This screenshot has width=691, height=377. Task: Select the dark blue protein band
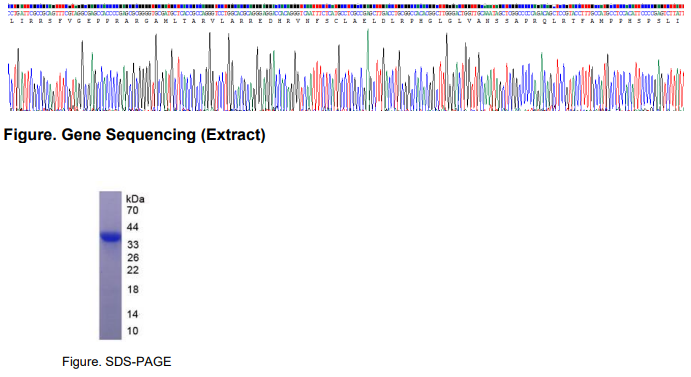click(110, 237)
